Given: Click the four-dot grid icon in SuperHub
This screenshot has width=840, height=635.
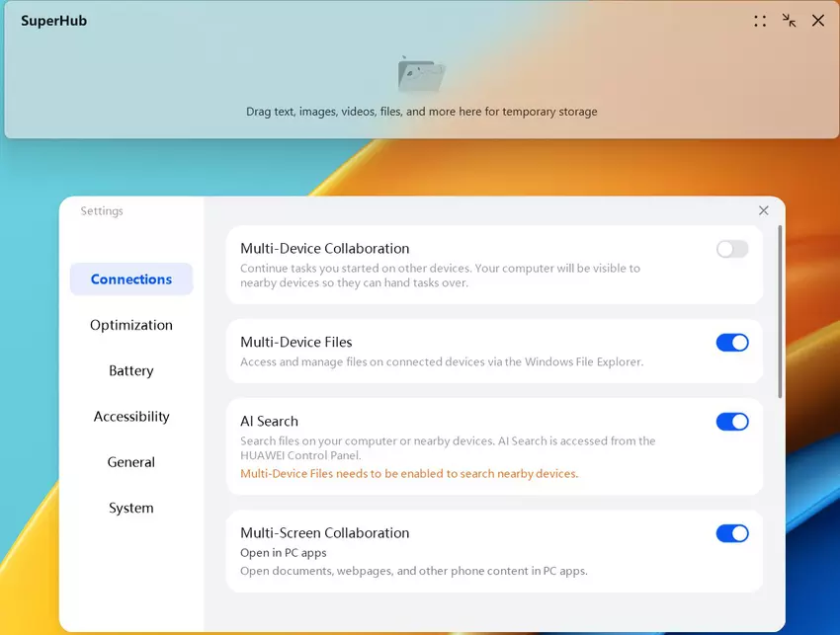Looking at the screenshot, I should [x=760, y=21].
